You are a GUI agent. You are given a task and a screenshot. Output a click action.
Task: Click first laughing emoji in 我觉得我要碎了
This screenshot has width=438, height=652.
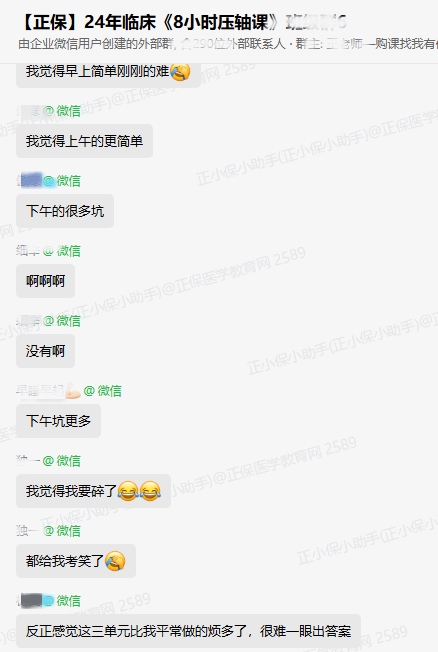(x=128, y=491)
